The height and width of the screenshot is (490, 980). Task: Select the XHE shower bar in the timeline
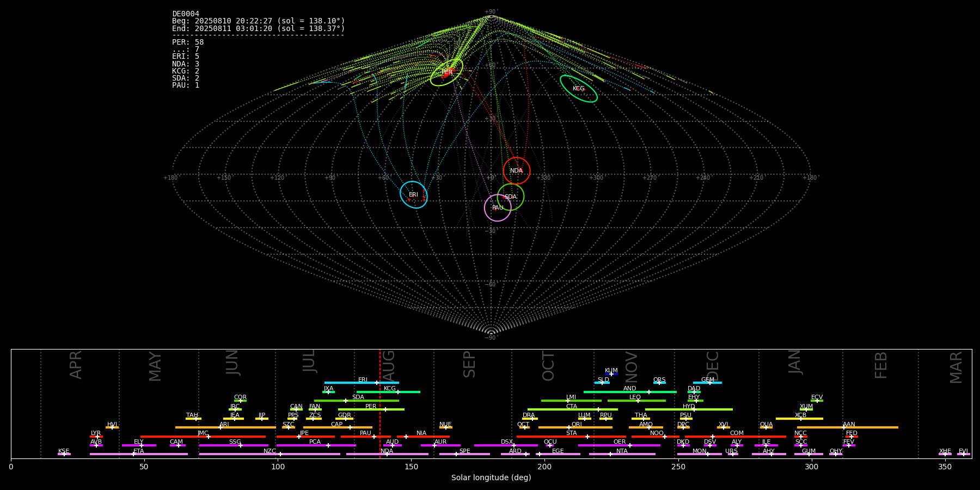945,454
